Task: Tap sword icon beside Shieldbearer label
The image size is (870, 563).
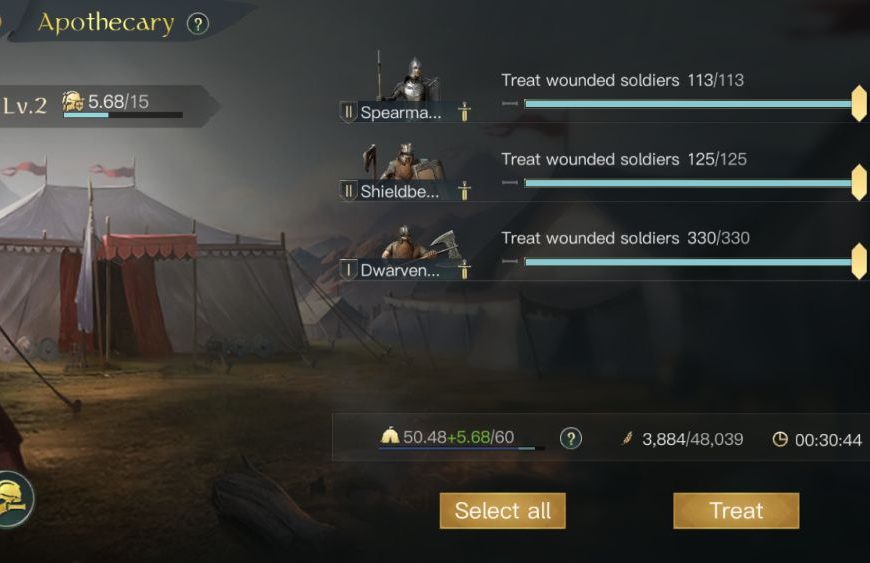Action: (x=464, y=191)
